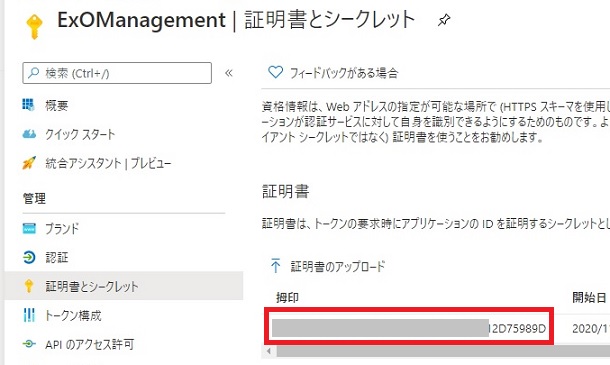
Task: Click the API のアクセス許可 icon
Action: [x=29, y=344]
